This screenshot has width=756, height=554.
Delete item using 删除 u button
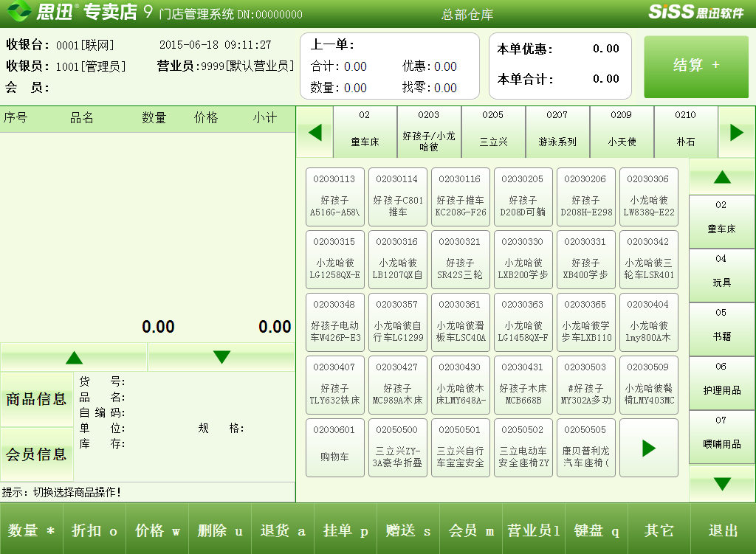(x=220, y=530)
